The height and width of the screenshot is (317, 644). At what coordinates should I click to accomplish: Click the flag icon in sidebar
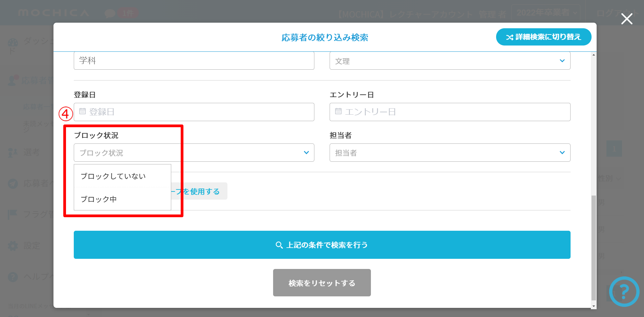click(x=13, y=214)
